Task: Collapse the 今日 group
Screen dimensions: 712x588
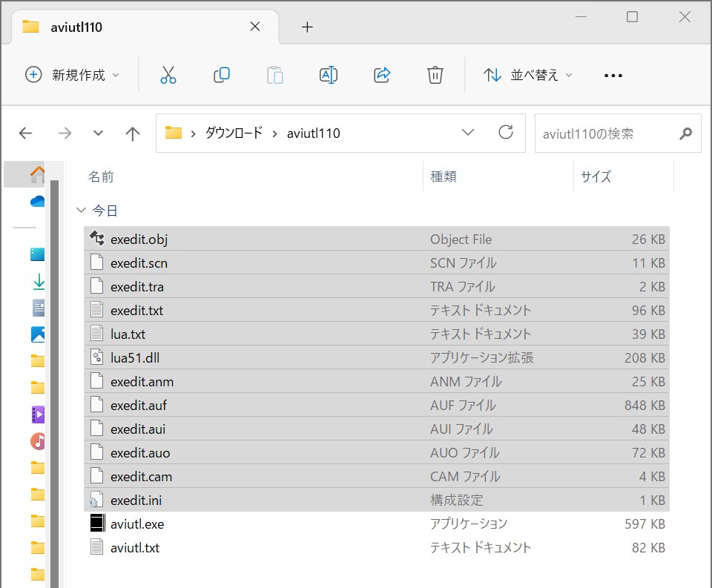Action: pyautogui.click(x=81, y=210)
